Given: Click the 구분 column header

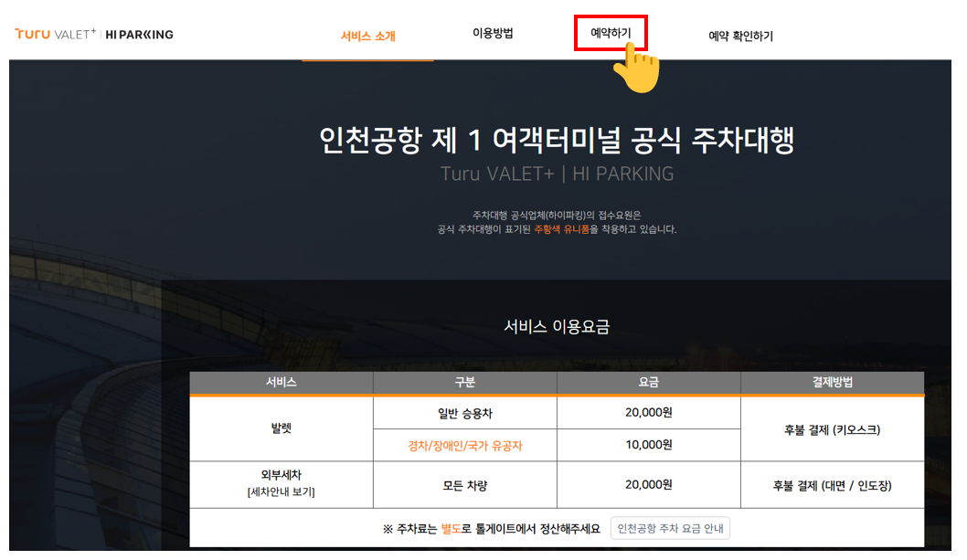Looking at the screenshot, I should coord(465,383).
